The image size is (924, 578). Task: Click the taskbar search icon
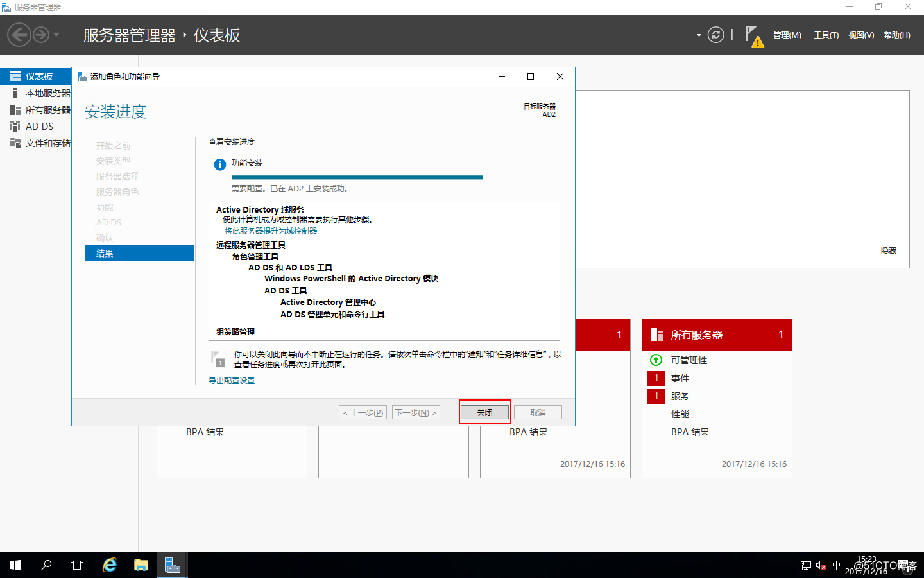point(46,565)
